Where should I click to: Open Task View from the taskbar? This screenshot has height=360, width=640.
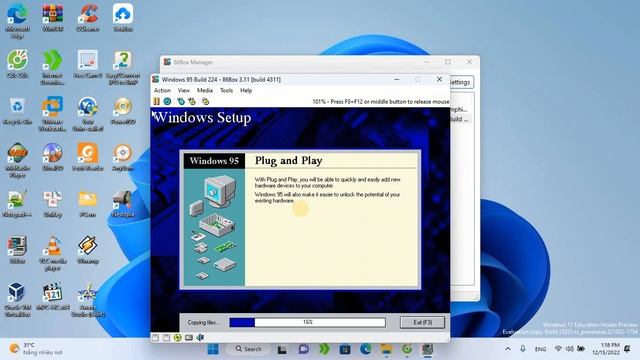pos(282,349)
